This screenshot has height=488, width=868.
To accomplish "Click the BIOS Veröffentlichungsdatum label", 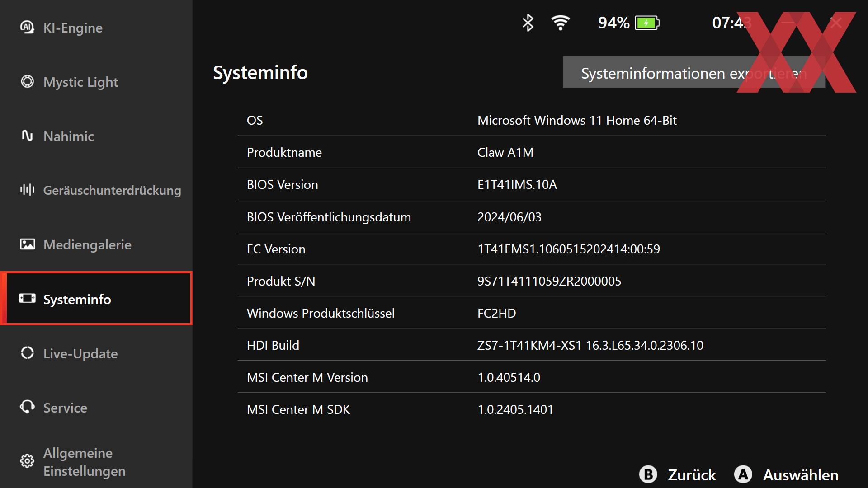I will (x=329, y=217).
